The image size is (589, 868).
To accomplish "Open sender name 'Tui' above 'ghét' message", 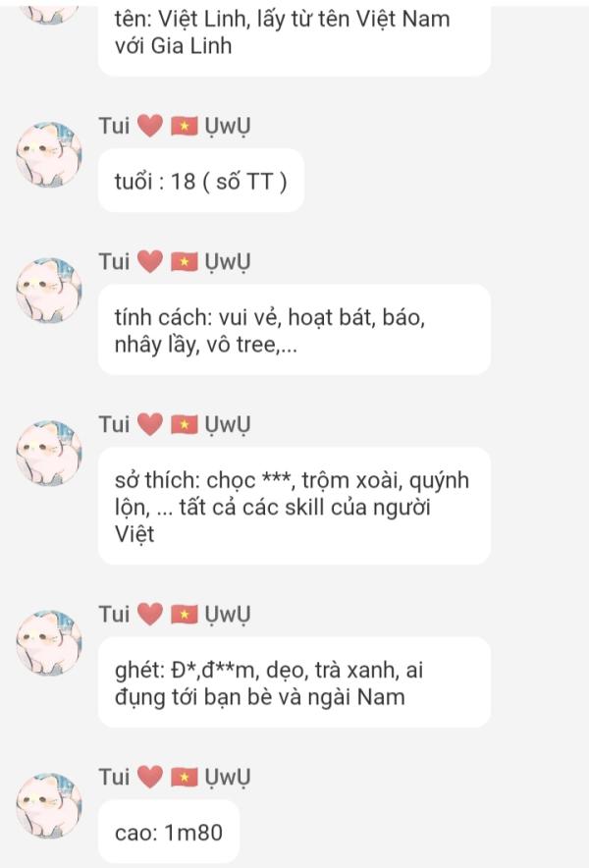I will [114, 614].
